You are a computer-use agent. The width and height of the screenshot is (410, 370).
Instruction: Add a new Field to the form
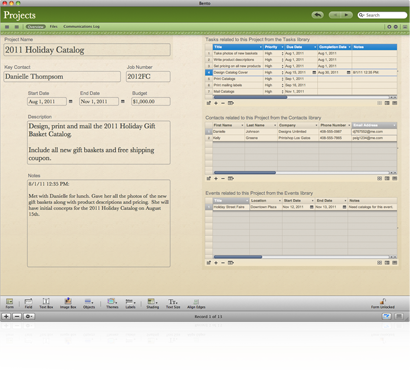pos(28,303)
